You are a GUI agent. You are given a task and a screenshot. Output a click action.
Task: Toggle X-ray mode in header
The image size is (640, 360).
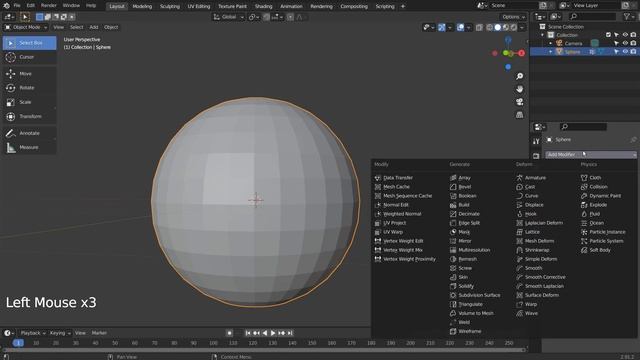point(479,27)
